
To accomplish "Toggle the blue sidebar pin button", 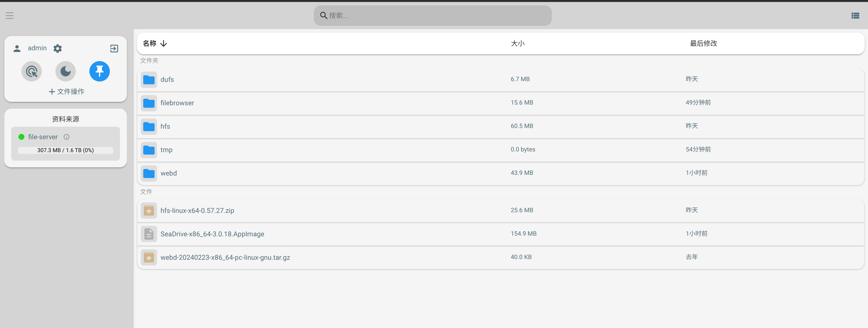I will click(100, 71).
